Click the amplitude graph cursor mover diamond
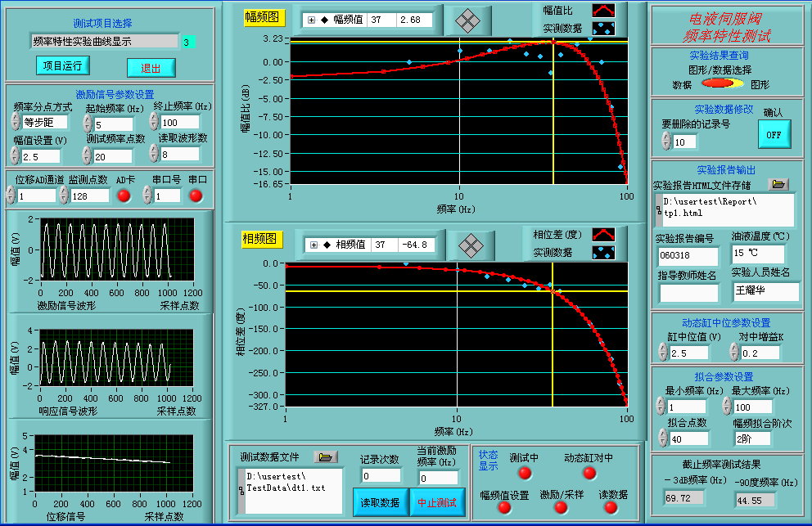 (467, 20)
